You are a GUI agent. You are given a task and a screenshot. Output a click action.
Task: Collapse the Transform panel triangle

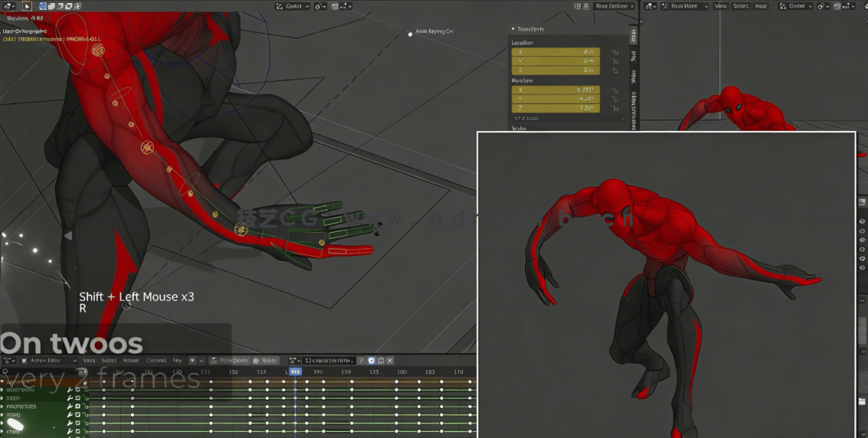pyautogui.click(x=513, y=29)
